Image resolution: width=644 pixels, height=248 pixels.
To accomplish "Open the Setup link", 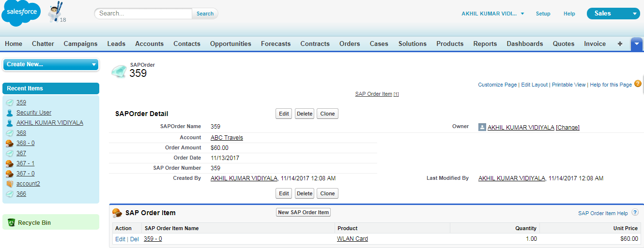I will [x=543, y=14].
